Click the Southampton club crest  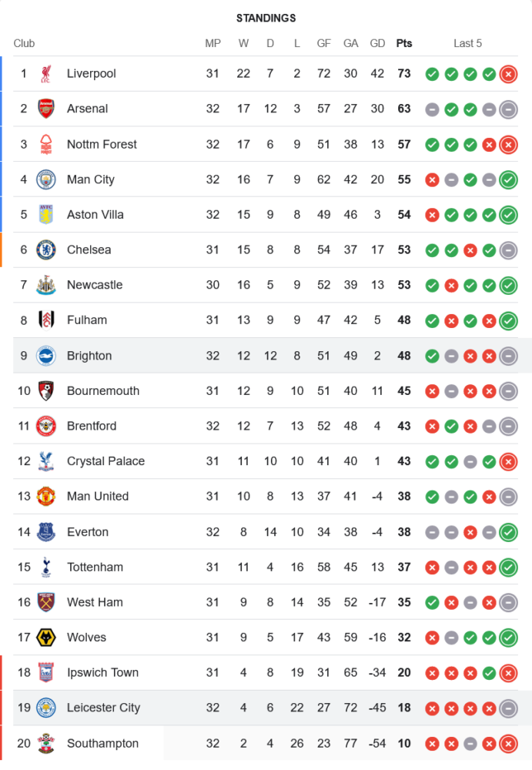point(46,743)
